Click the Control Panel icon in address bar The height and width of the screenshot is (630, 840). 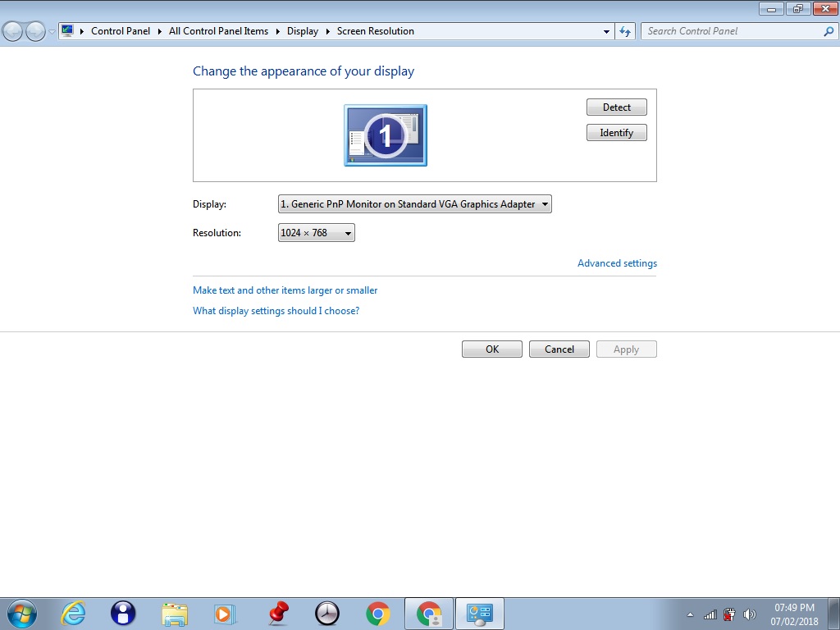[x=67, y=30]
